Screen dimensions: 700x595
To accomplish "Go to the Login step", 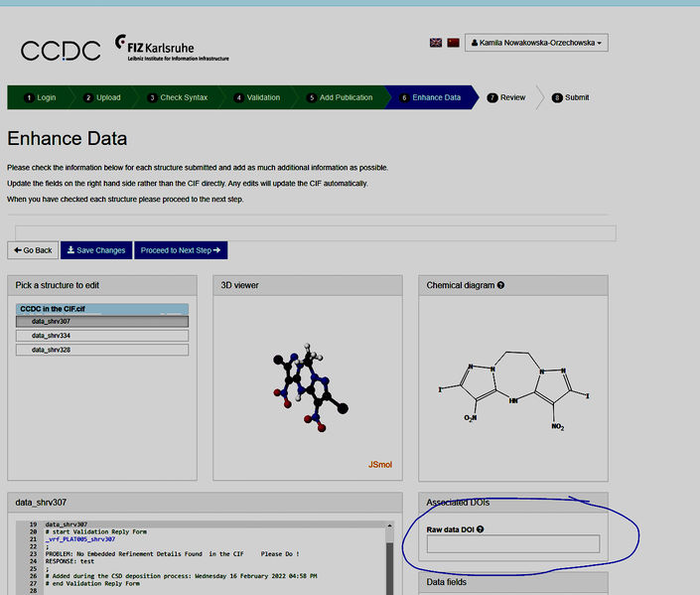I will click(40, 97).
